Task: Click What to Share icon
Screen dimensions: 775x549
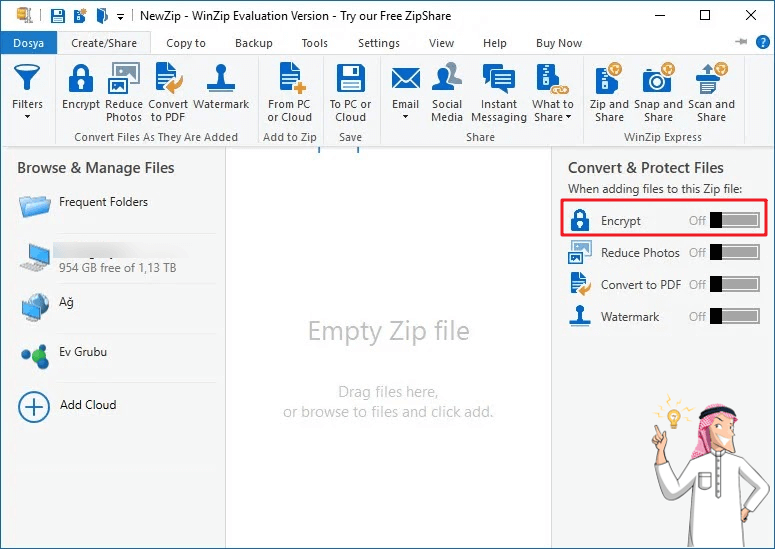Action: click(x=552, y=79)
